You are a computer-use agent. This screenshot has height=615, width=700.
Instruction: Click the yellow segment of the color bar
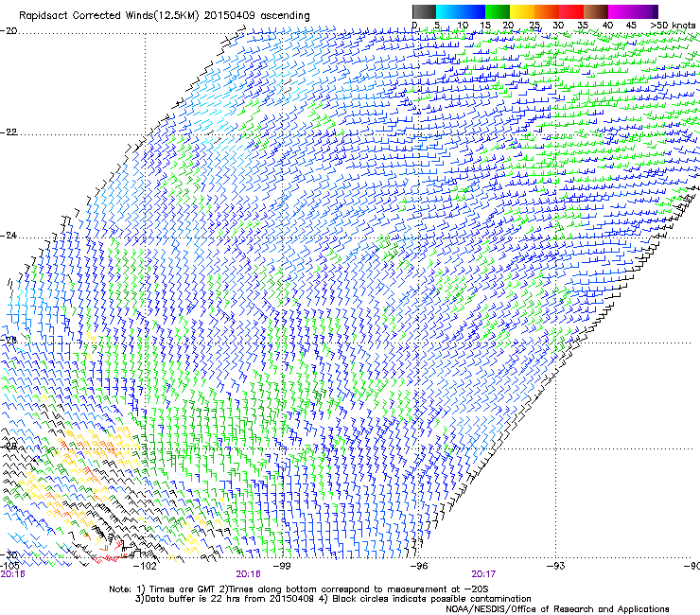point(522,11)
